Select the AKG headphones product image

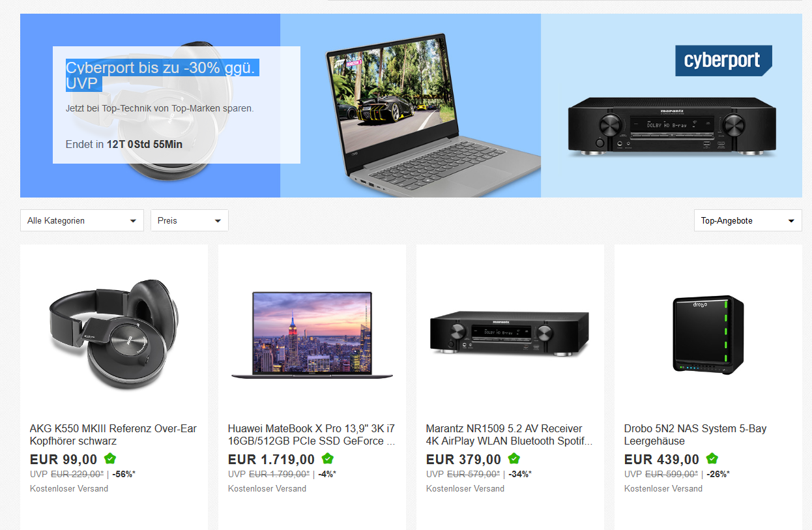pos(114,336)
